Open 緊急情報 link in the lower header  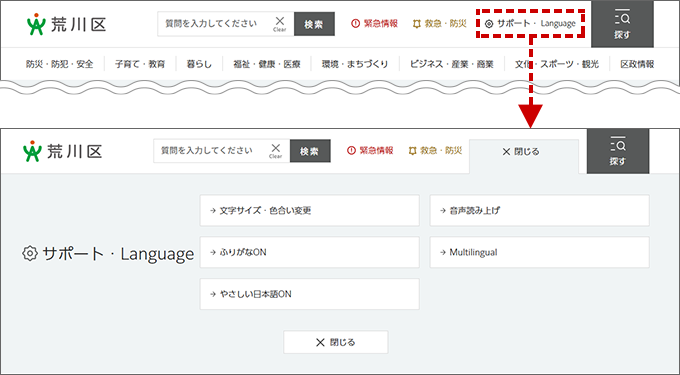[370, 150]
